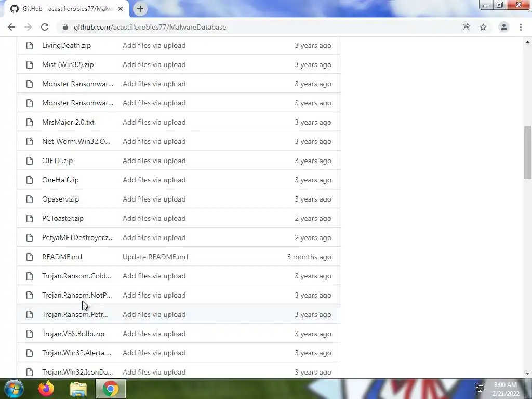Viewport: 532px width, 399px height.
Task: Open README.md file link
Action: point(62,257)
